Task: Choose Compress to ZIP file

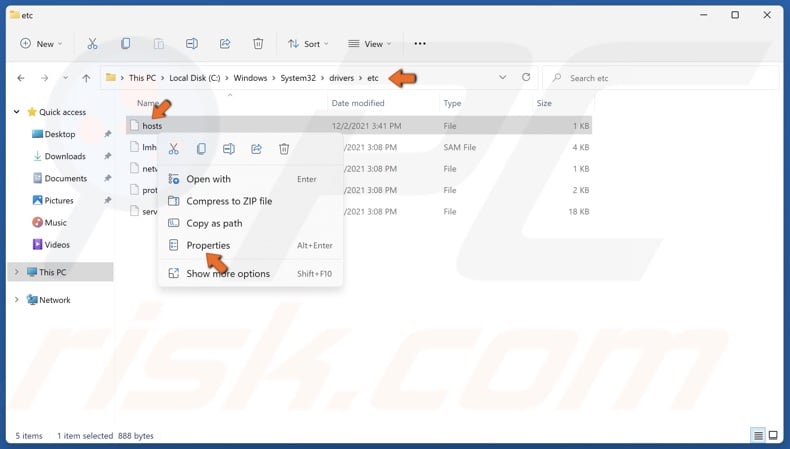Action: [250, 201]
